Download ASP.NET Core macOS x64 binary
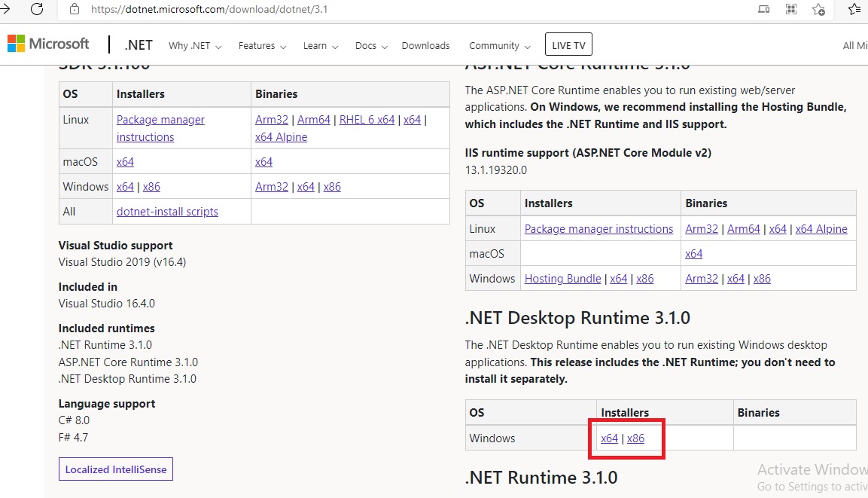Image resolution: width=868 pixels, height=498 pixels. [x=693, y=254]
